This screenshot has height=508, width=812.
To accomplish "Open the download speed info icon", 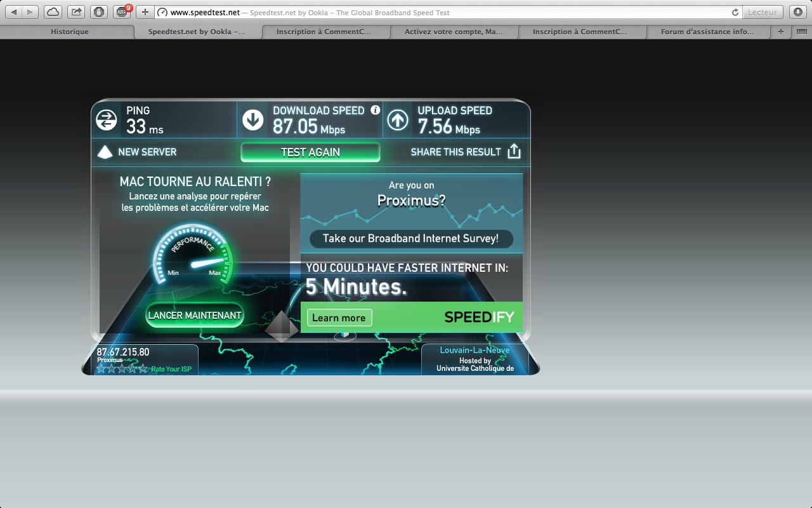I will pos(375,110).
